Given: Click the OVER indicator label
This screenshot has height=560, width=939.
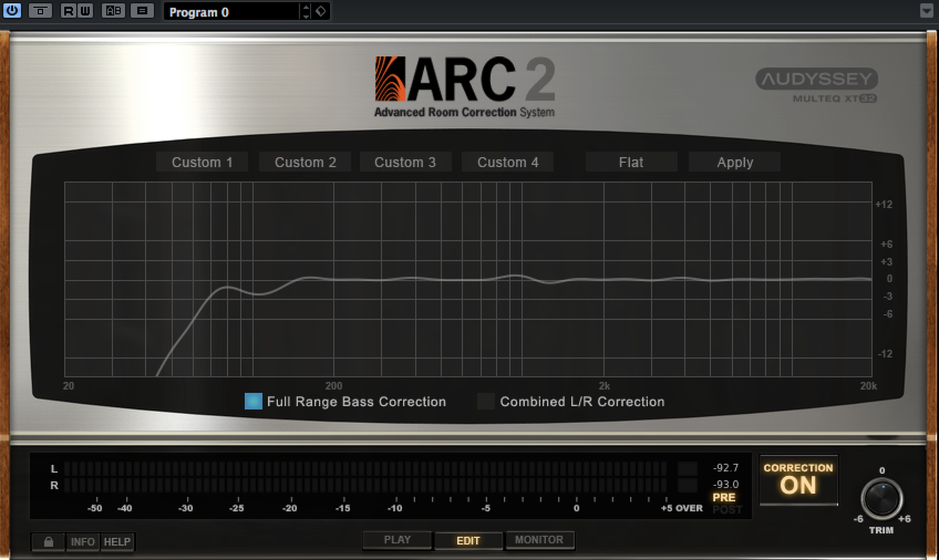Looking at the screenshot, I should (x=689, y=508).
